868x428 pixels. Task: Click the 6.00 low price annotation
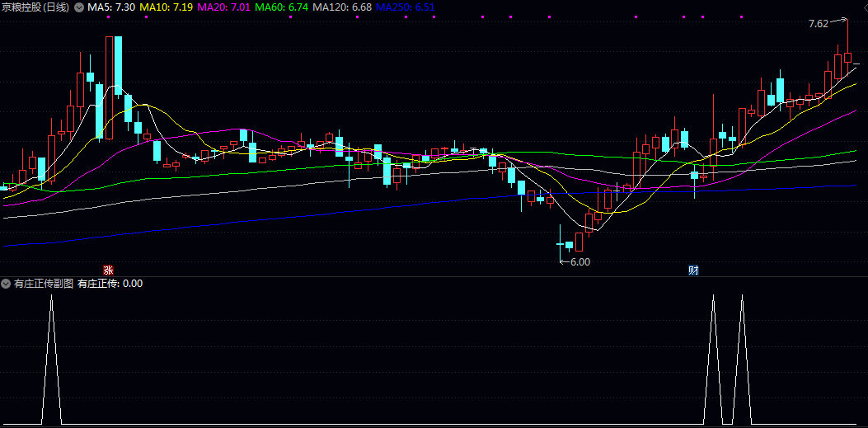coord(579,262)
